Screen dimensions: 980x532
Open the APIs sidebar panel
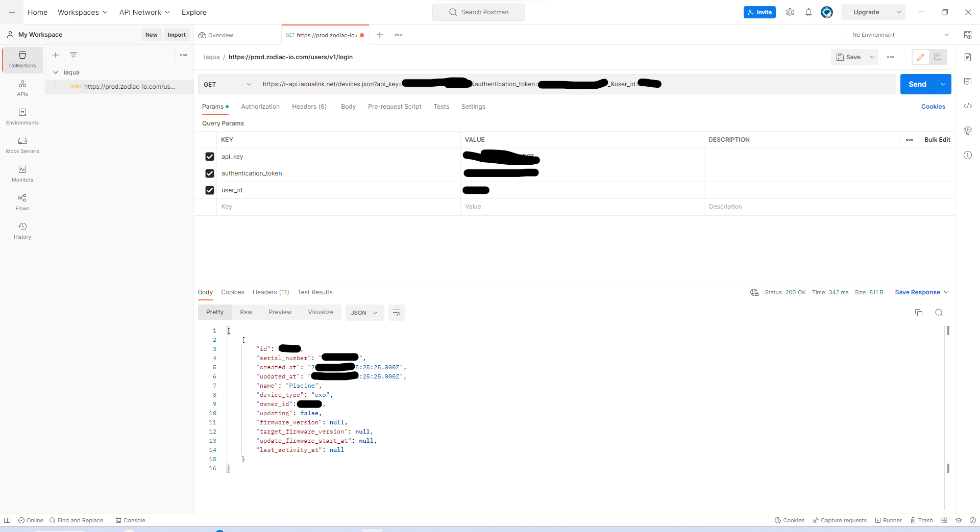(22, 88)
